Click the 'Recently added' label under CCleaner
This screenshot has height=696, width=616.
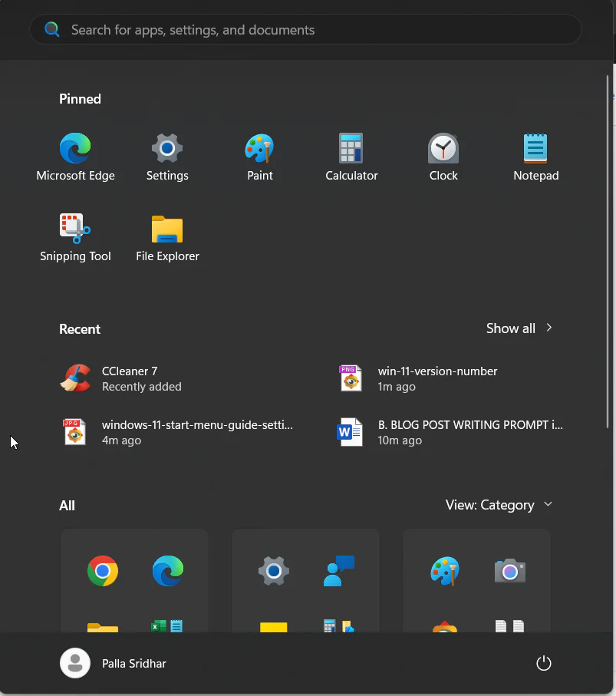click(142, 387)
